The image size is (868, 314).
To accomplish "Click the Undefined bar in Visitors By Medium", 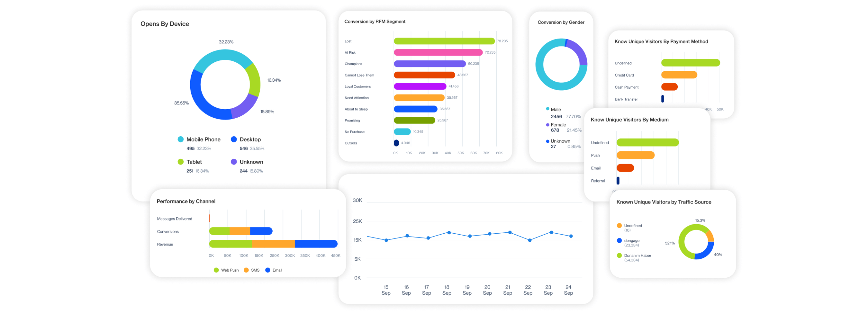I will tap(647, 142).
